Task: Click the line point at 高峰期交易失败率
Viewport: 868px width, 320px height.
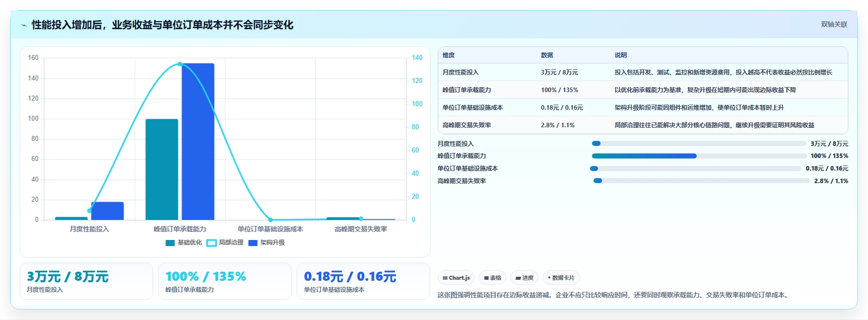Action: 361,218
